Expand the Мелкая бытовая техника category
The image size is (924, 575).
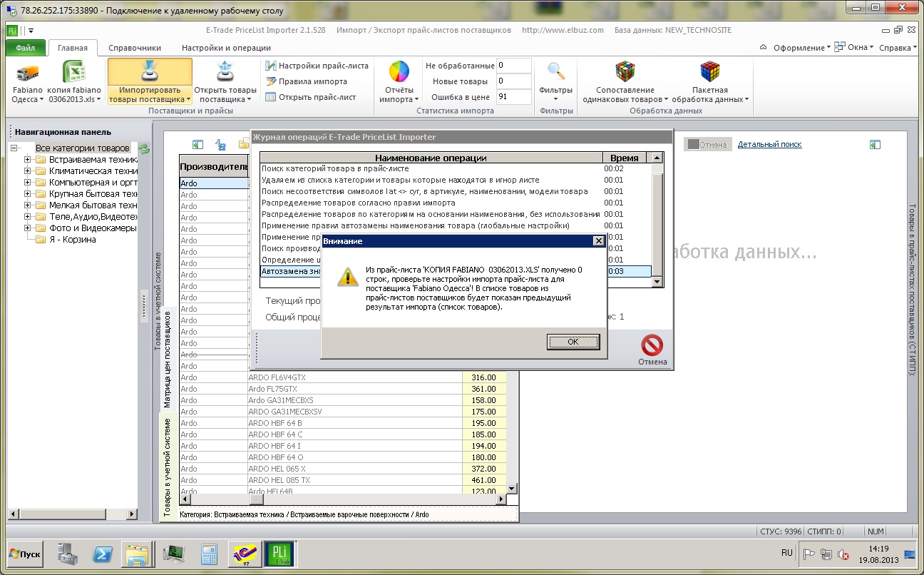(28, 205)
